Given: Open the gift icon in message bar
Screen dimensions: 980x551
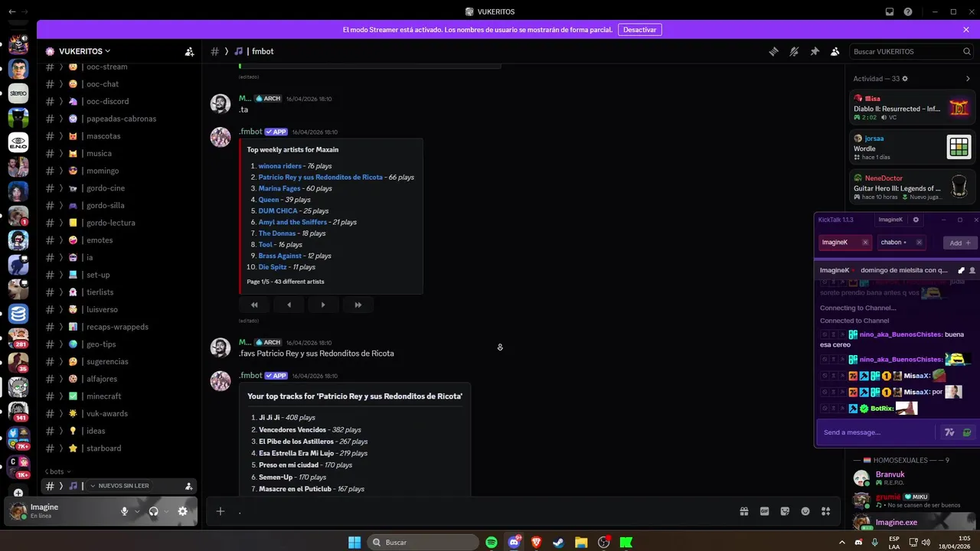Looking at the screenshot, I should [x=743, y=511].
